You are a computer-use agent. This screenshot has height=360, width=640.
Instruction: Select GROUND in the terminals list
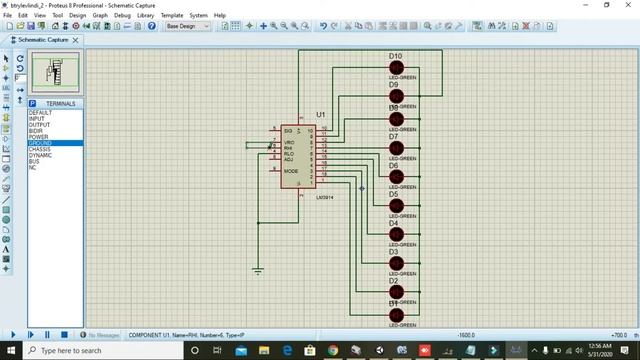pyautogui.click(x=55, y=143)
